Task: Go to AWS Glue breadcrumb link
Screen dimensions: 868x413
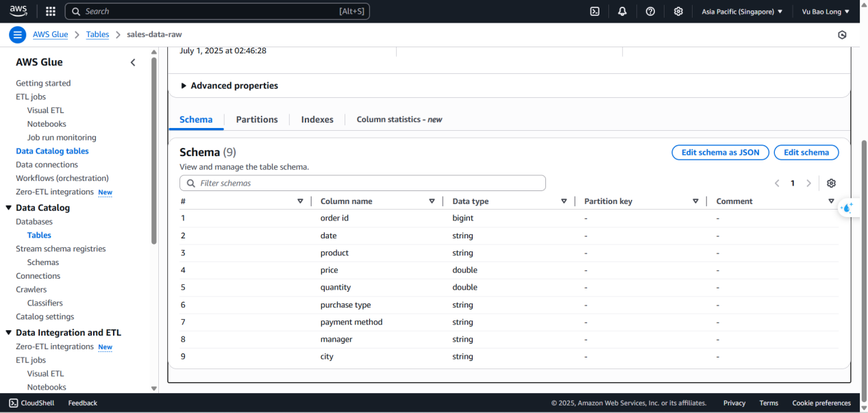Action: [50, 34]
